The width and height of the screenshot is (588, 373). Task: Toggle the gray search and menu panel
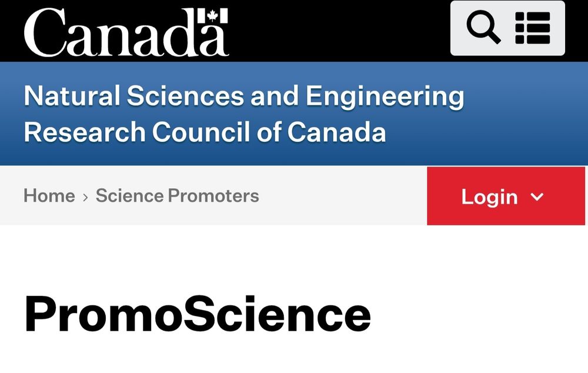point(507,28)
